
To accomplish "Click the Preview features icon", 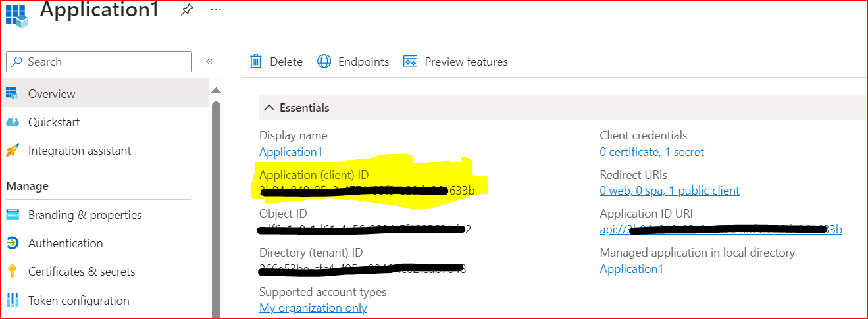I will 411,62.
